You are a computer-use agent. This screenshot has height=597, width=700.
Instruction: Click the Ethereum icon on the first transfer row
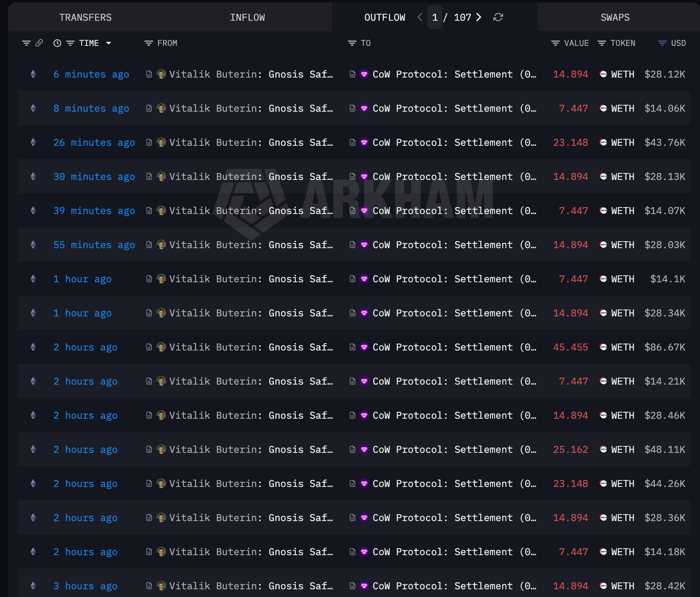click(x=33, y=74)
